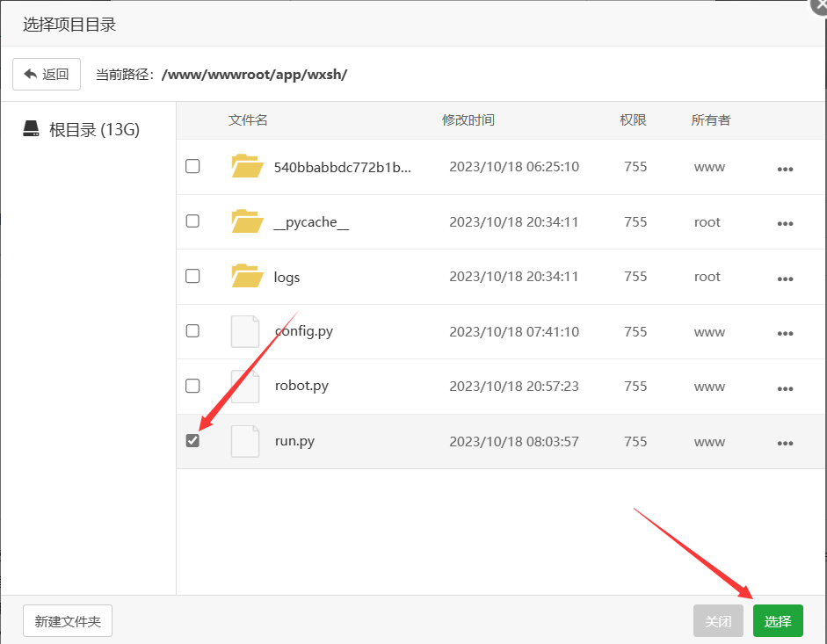Open more options for logs row

point(785,279)
